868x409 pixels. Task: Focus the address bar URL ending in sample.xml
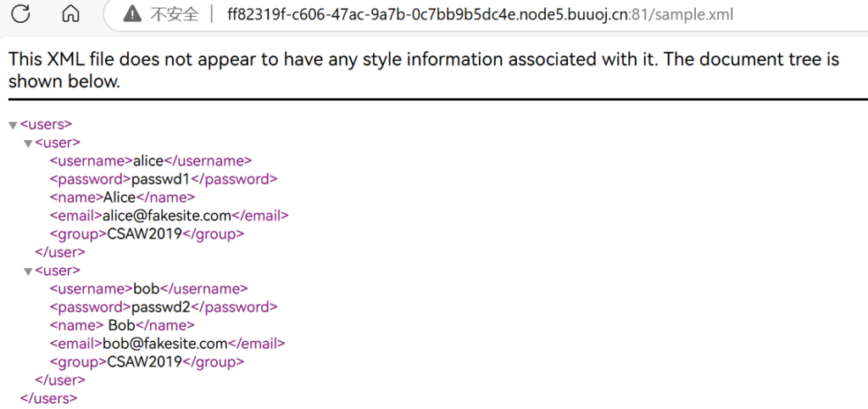(481, 14)
